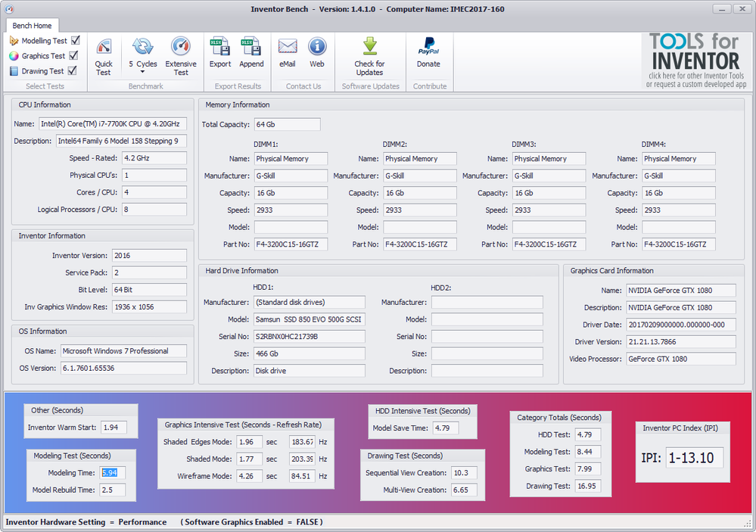The height and width of the screenshot is (532, 756).
Task: Click the Physical CPU's field
Action: [154, 175]
